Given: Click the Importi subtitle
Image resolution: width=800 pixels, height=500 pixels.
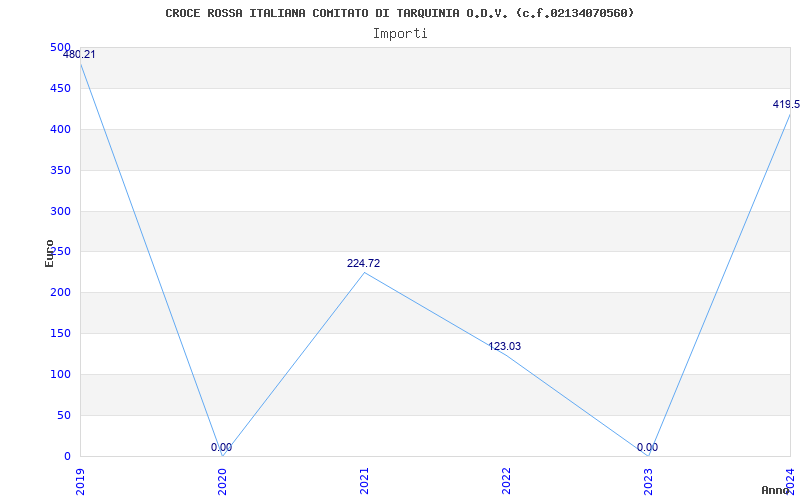Looking at the screenshot, I should (x=400, y=34).
